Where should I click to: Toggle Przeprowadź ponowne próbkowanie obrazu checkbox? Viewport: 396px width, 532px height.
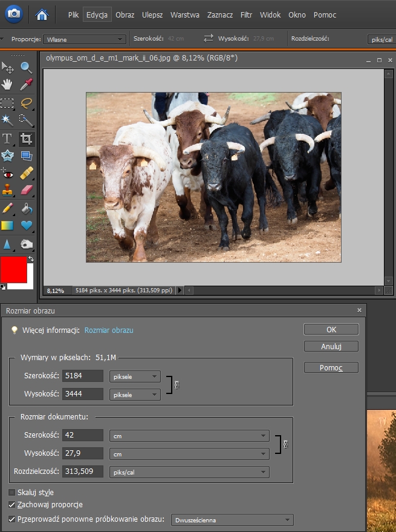click(12, 519)
